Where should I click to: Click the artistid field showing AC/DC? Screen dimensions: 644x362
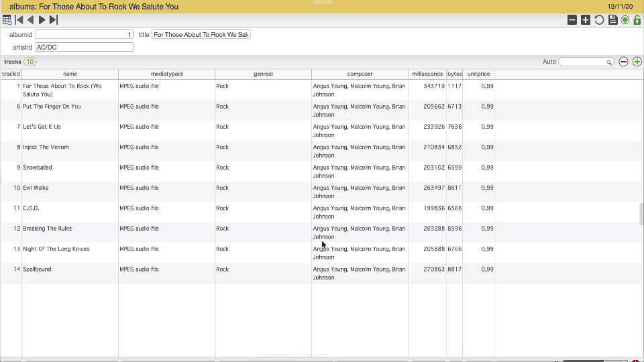tap(85, 47)
